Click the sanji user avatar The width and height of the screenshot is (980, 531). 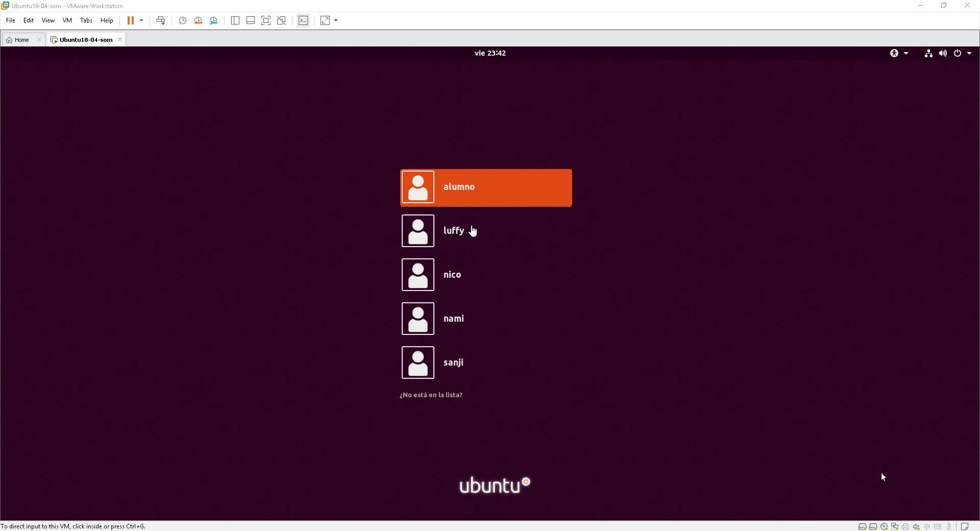coord(418,363)
